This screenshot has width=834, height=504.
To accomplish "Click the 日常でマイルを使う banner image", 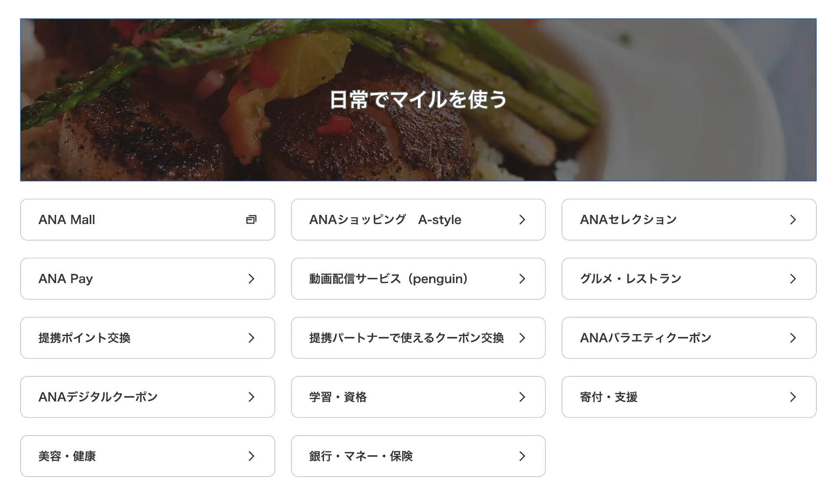I will [x=418, y=99].
